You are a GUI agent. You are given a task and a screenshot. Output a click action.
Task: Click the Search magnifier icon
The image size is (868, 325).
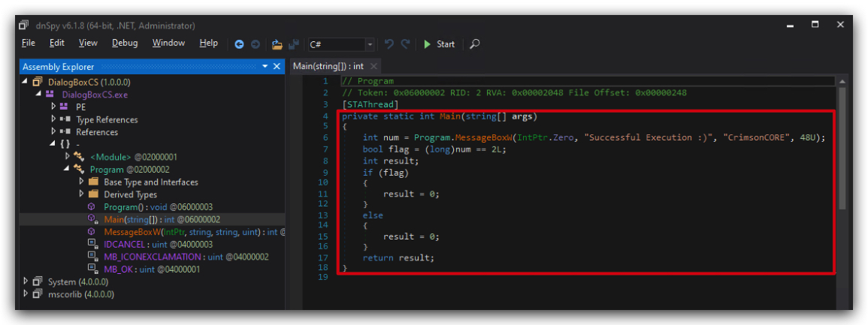point(474,44)
